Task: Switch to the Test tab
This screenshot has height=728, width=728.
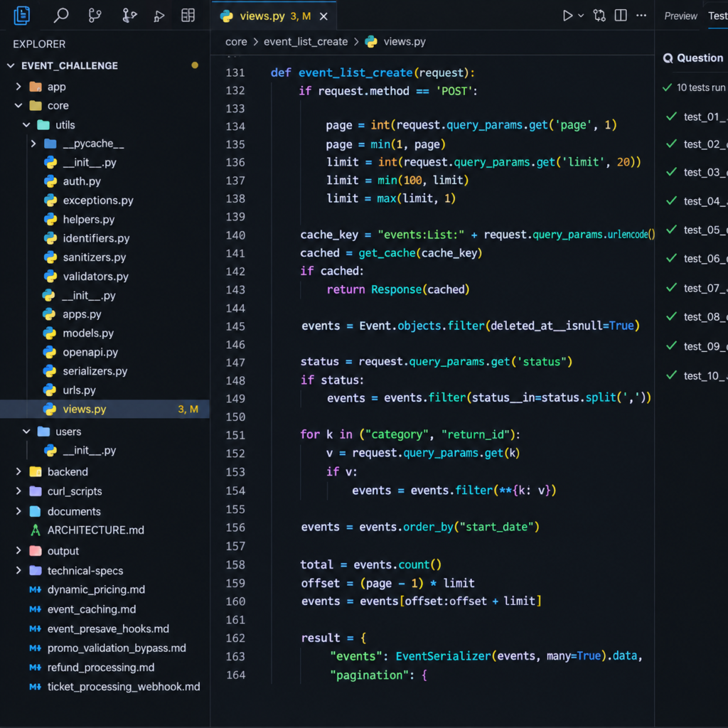Action: click(x=718, y=16)
